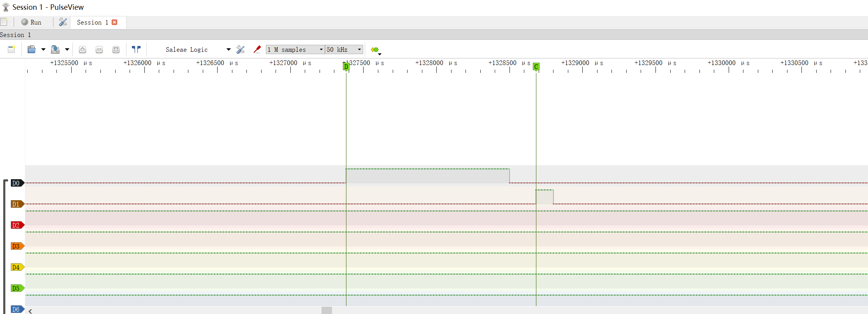This screenshot has height=314, width=868.
Task: Select the D3 channel label
Action: pos(18,246)
